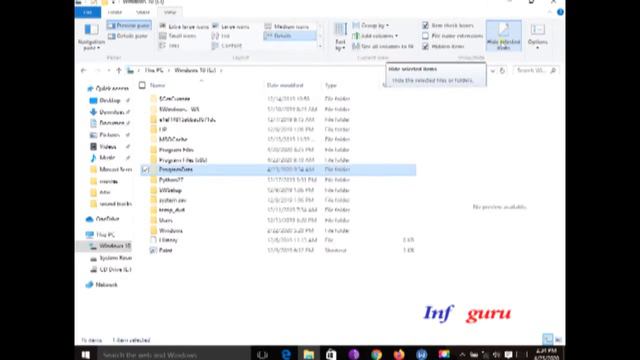This screenshot has width=640, height=360.
Task: Open Microsoft Store from taskbar
Action: pos(331,355)
